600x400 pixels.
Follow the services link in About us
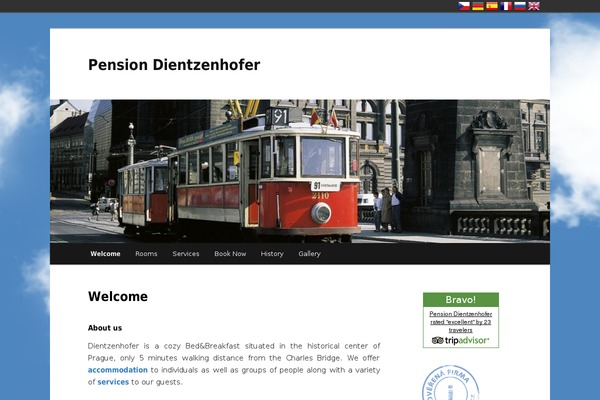pyautogui.click(x=113, y=382)
